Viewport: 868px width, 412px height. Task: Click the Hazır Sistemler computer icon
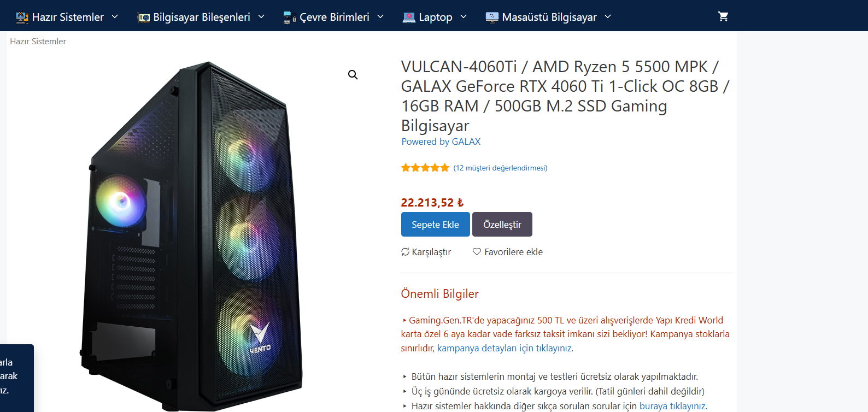click(x=22, y=17)
